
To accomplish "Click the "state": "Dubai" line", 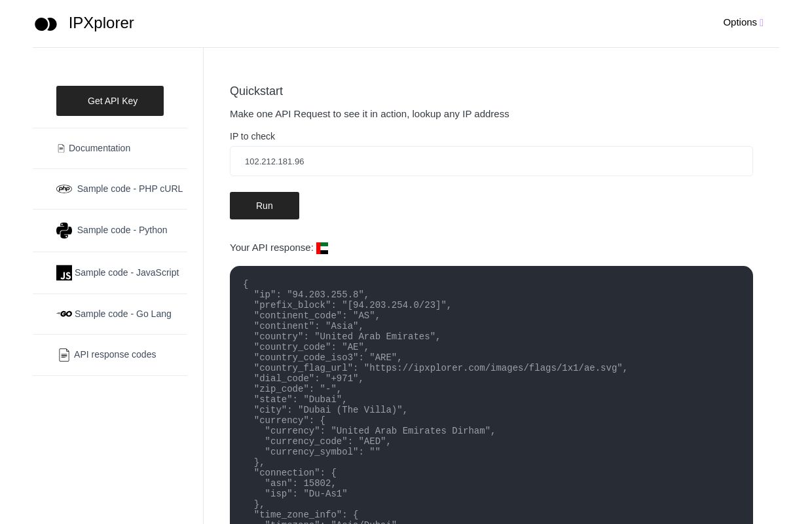I will pyautogui.click(x=301, y=400).
